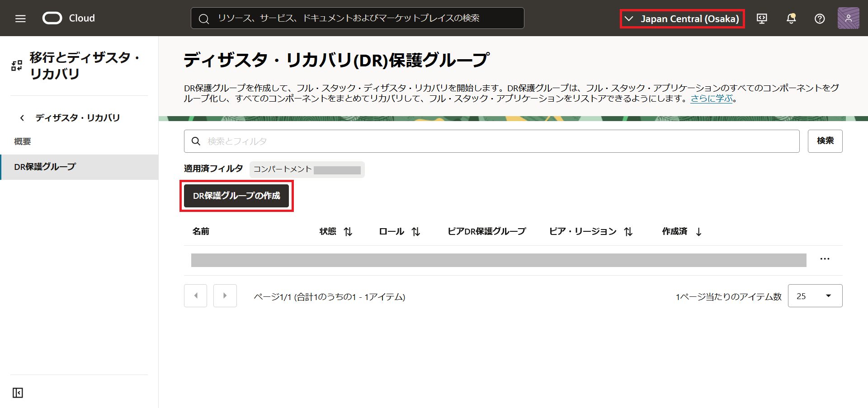Screen dimensions: 868x408
Task: Open the help question mark menu
Action: click(820, 19)
